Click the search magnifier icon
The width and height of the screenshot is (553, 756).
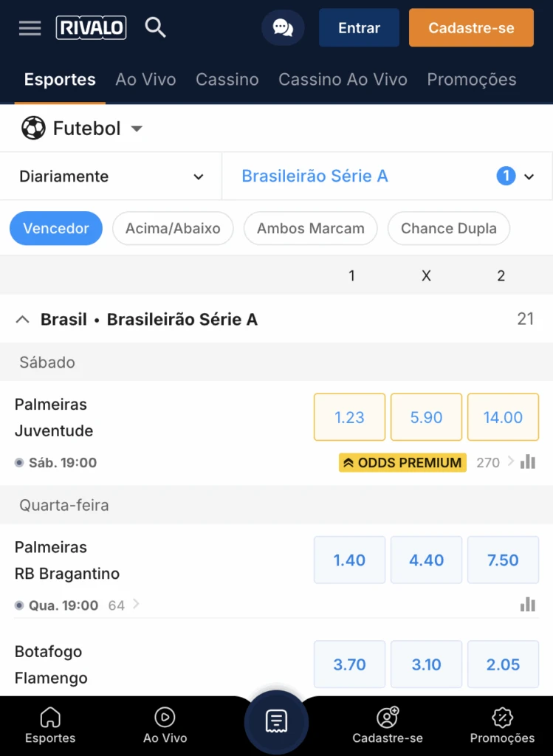155,28
